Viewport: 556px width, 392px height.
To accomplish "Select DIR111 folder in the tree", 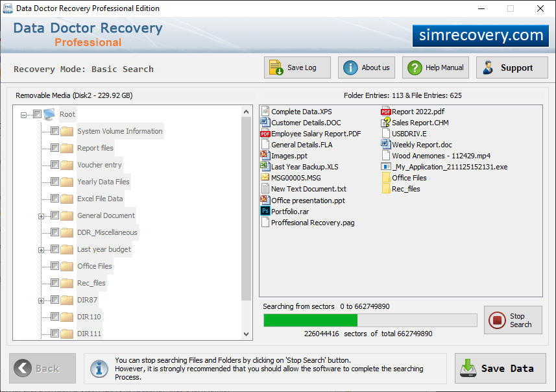I will [89, 334].
